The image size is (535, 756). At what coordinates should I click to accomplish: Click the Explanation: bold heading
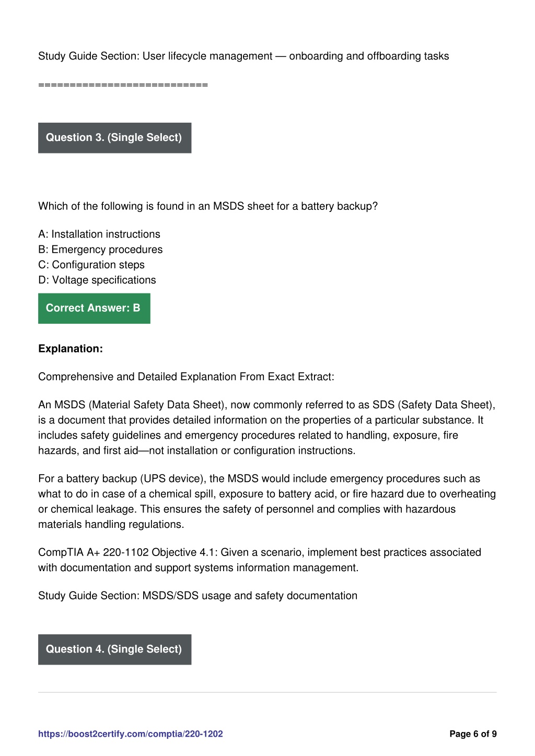pos(71,349)
